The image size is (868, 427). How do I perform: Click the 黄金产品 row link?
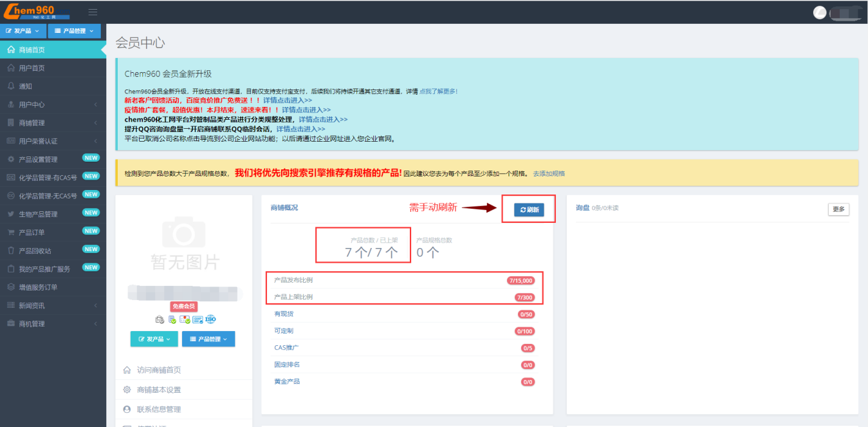(287, 381)
